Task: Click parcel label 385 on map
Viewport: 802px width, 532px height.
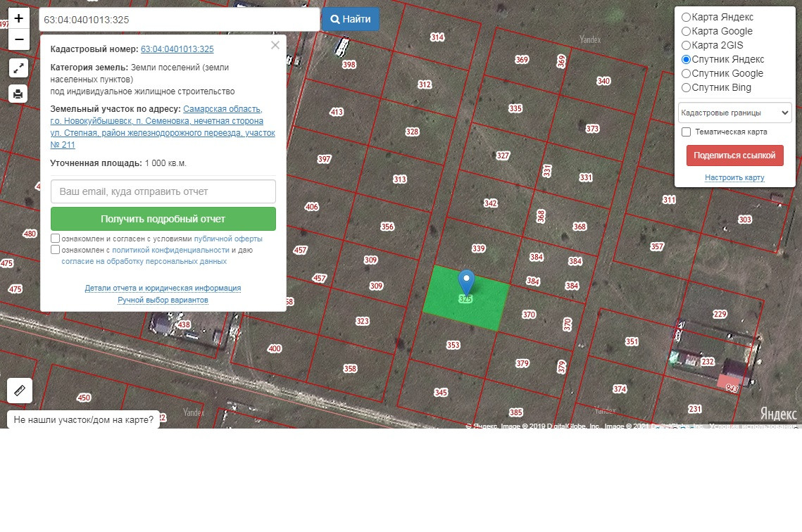Action: tap(516, 412)
